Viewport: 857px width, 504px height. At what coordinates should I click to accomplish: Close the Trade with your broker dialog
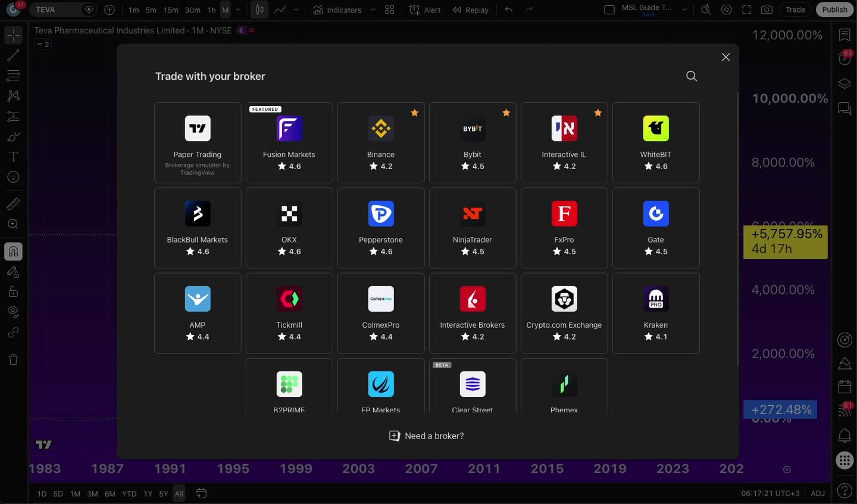[x=725, y=57]
